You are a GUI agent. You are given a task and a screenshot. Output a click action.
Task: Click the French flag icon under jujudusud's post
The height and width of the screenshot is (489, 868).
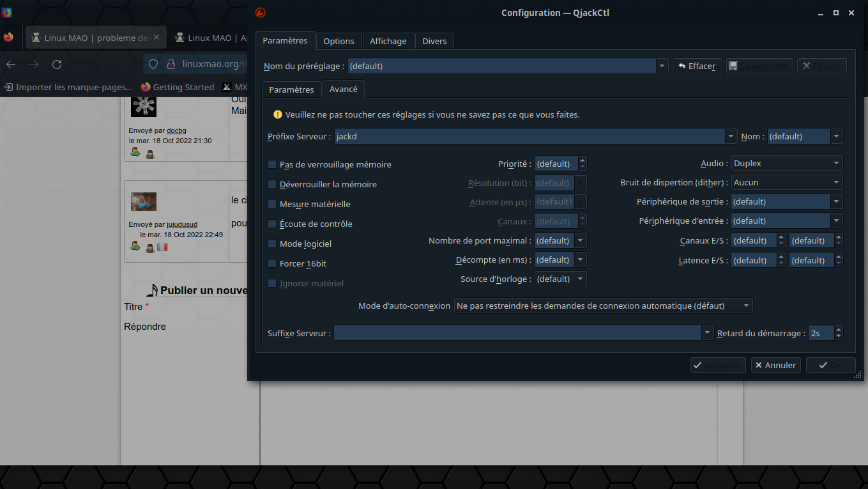coord(162,247)
